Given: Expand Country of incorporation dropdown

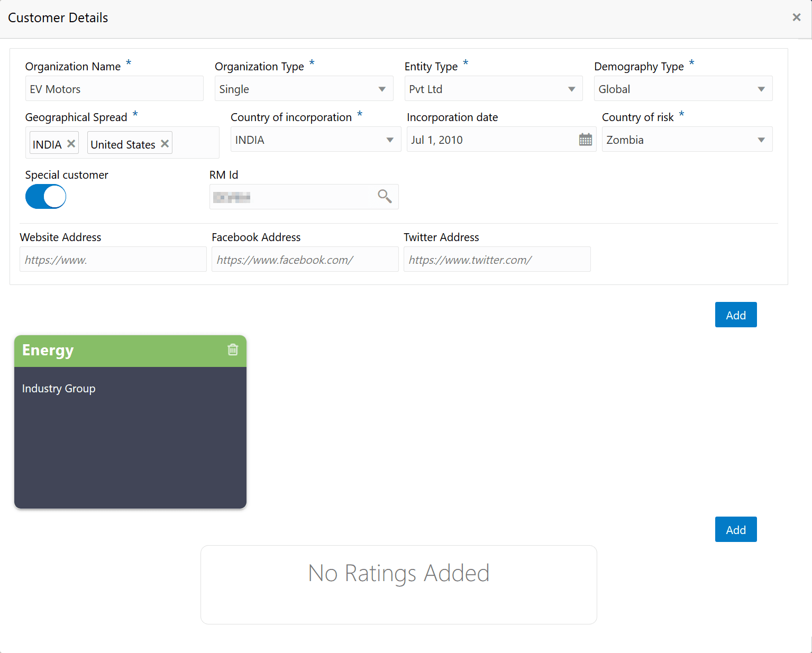Looking at the screenshot, I should tap(390, 140).
